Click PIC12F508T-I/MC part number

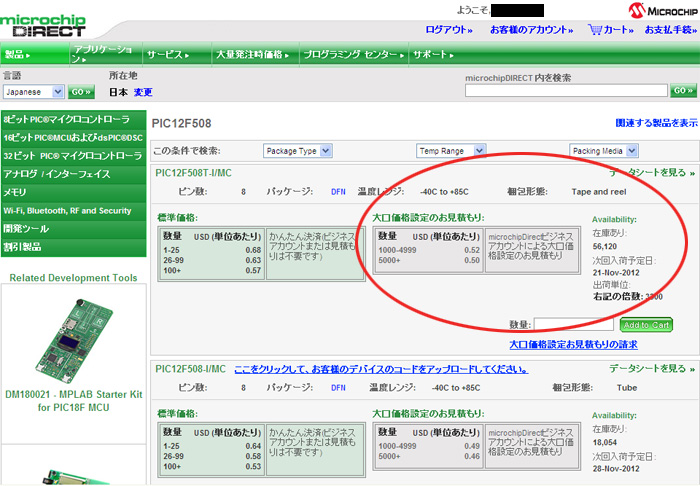click(x=193, y=173)
